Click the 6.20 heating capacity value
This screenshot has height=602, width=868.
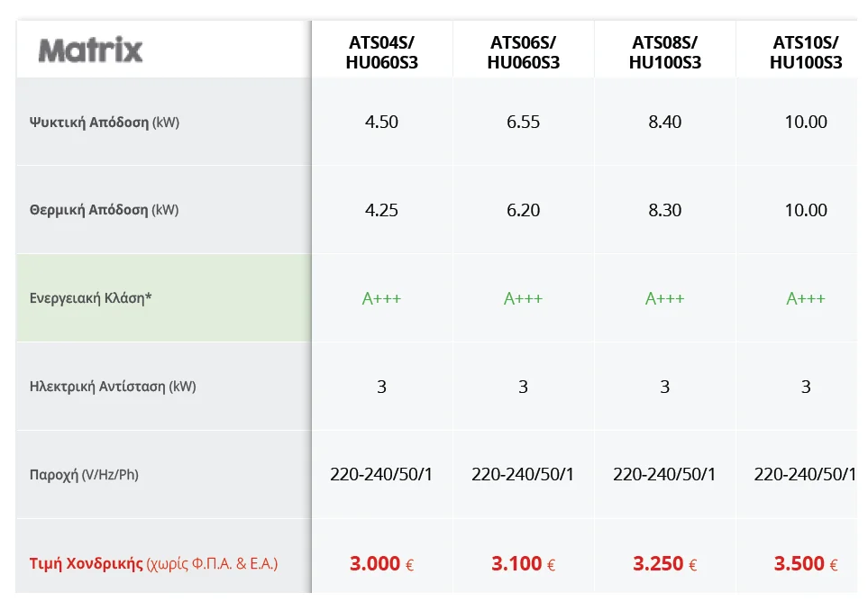click(x=523, y=210)
